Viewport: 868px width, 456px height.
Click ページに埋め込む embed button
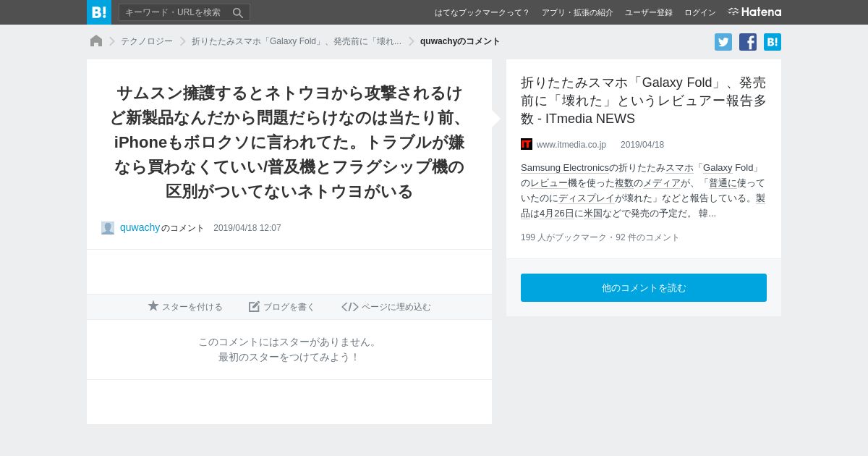tap(386, 307)
